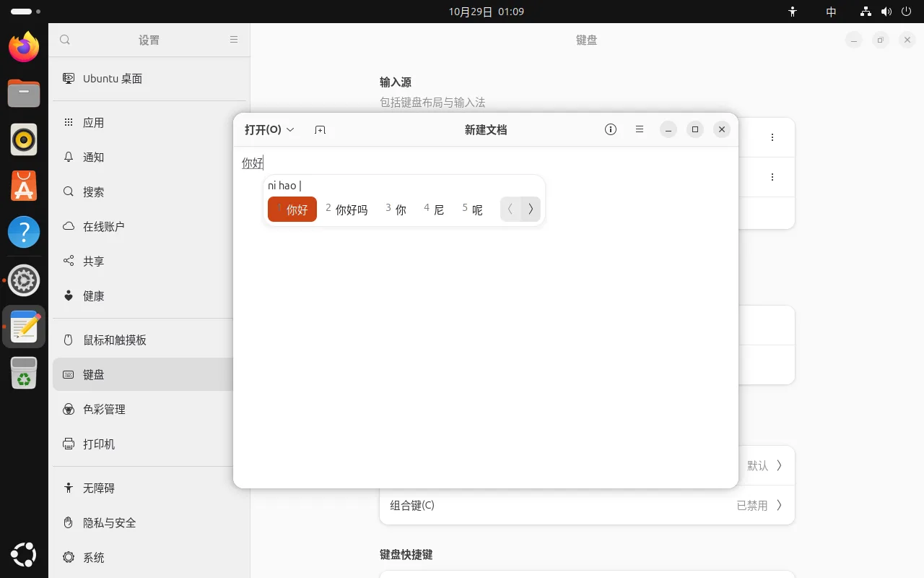Image resolution: width=924 pixels, height=578 pixels.
Task: Open Ubuntu App Center in dock
Action: [x=24, y=186]
